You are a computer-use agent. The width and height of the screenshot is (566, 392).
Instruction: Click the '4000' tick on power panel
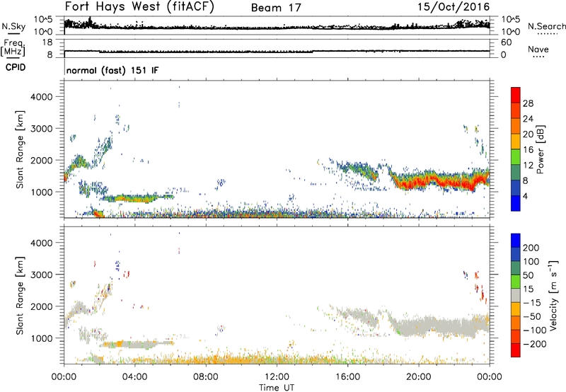tap(41, 97)
